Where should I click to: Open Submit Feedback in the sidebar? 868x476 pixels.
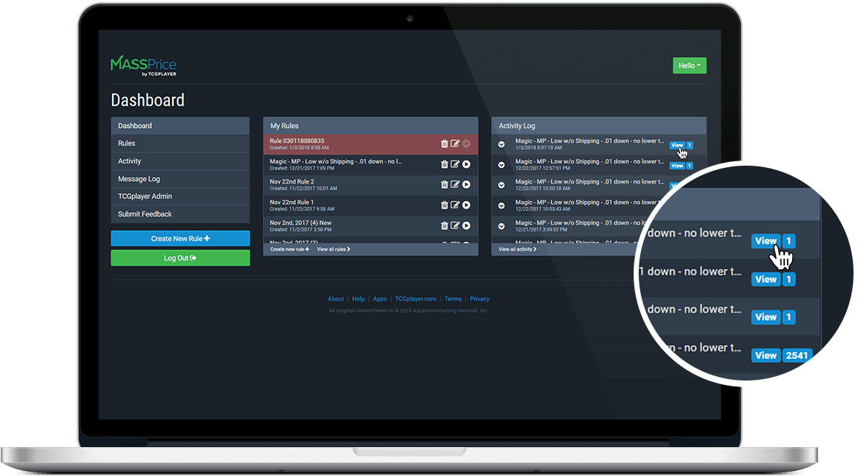pos(180,214)
